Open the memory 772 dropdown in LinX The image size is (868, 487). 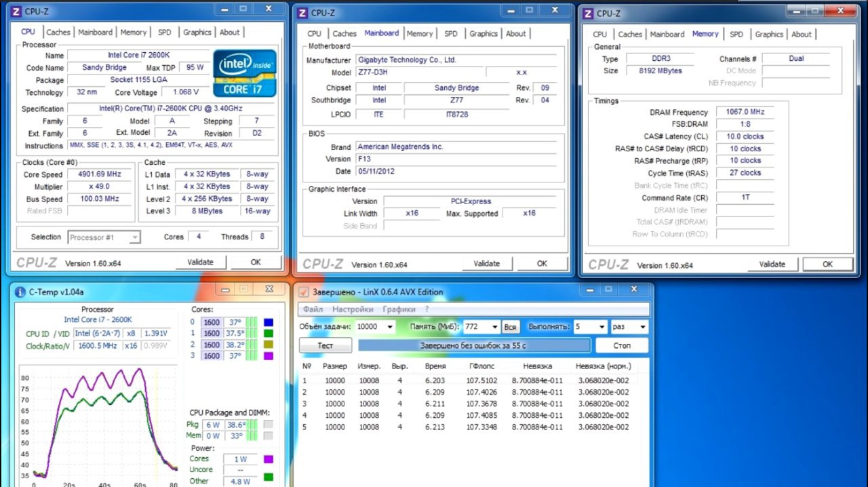coord(482,326)
